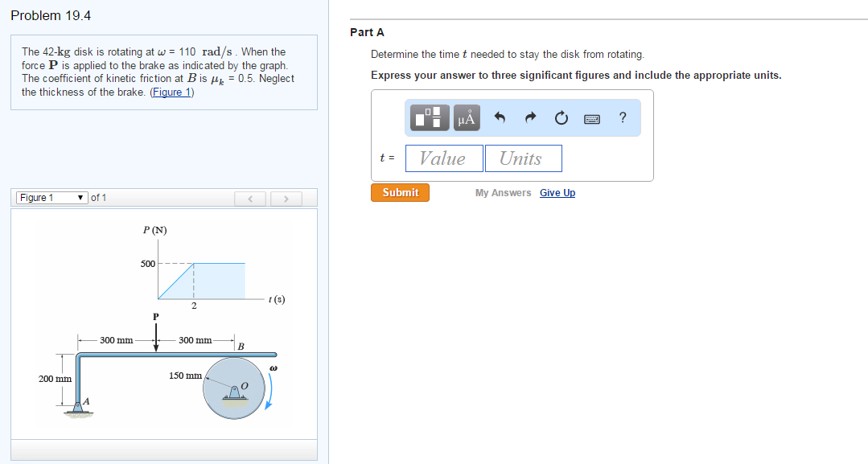This screenshot has height=464, width=868.
Task: Click the 150 mm radius label
Action: click(186, 376)
